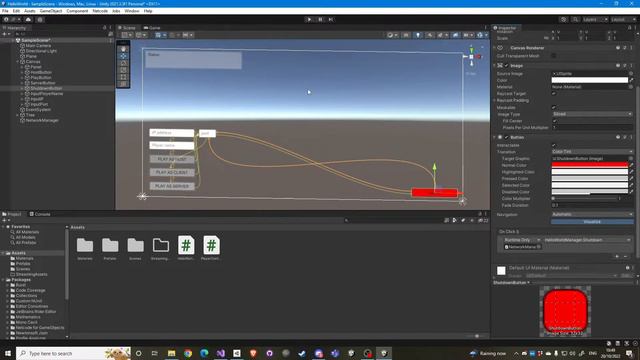This screenshot has width=640, height=360.
Task: Select NetworkManager in the Hierarchy
Action: pyautogui.click(x=42, y=120)
